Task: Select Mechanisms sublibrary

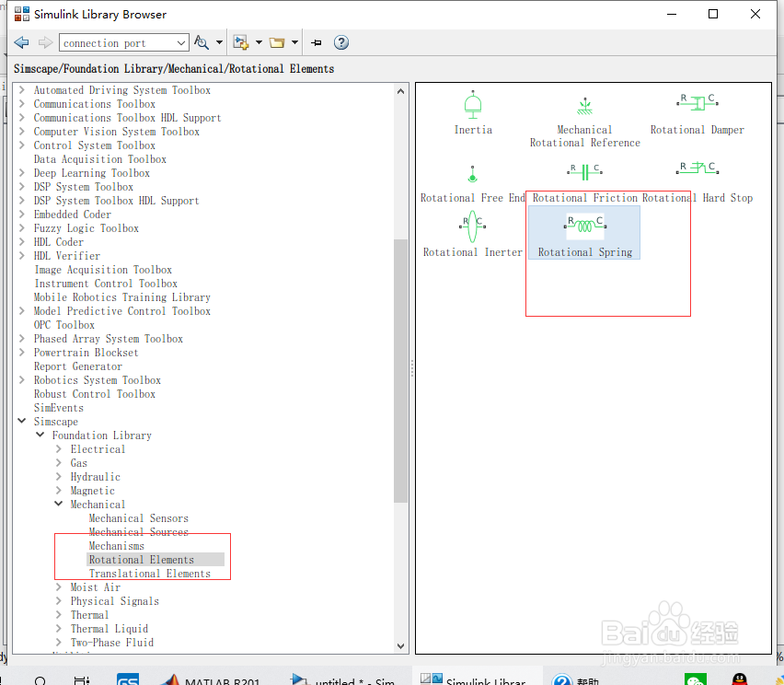Action: [x=117, y=546]
